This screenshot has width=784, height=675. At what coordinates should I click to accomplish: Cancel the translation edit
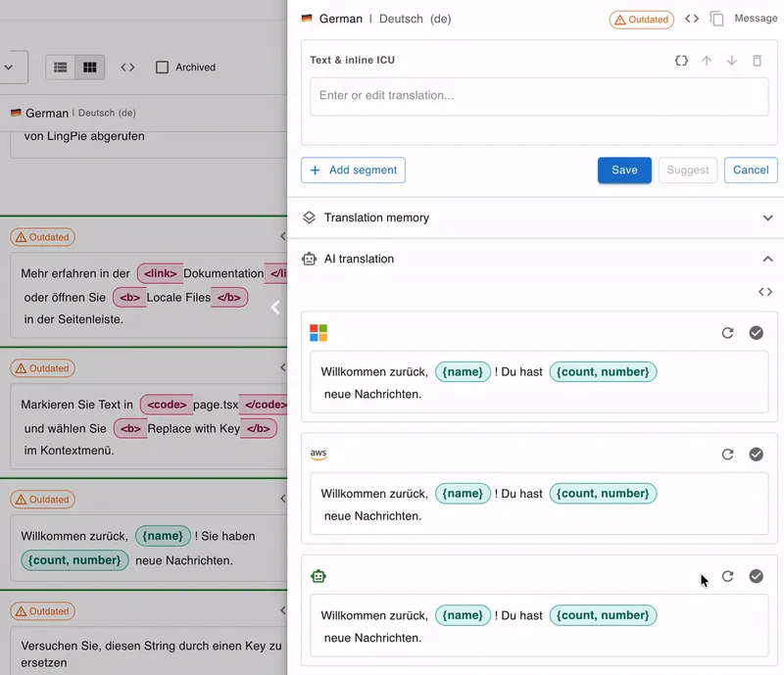751,170
